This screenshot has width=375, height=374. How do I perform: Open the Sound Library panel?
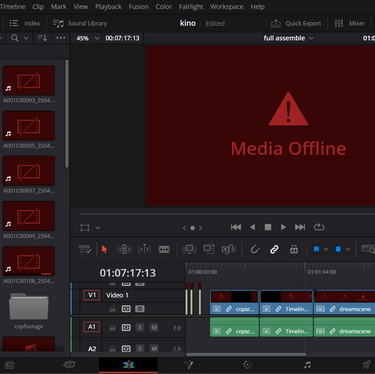point(80,23)
